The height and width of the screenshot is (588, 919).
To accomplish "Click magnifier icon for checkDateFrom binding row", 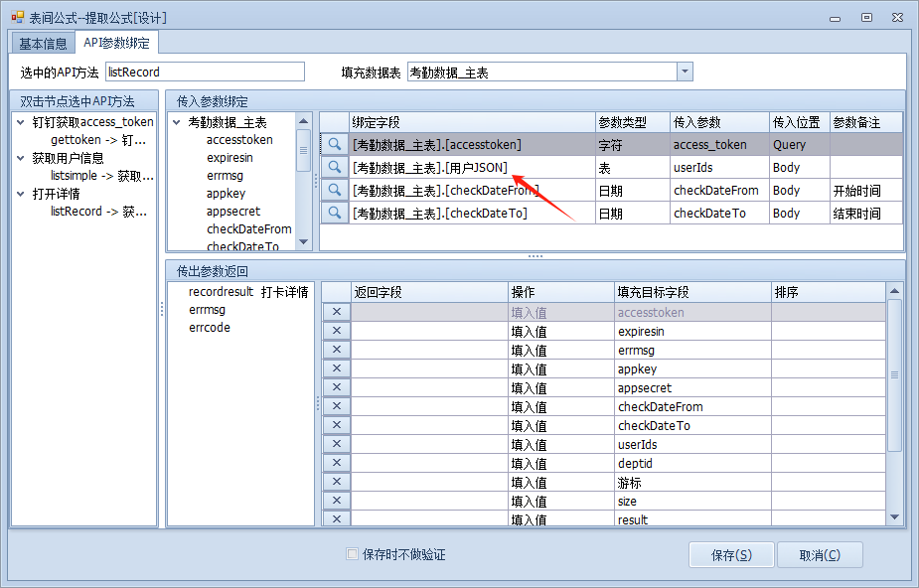I will click(335, 191).
